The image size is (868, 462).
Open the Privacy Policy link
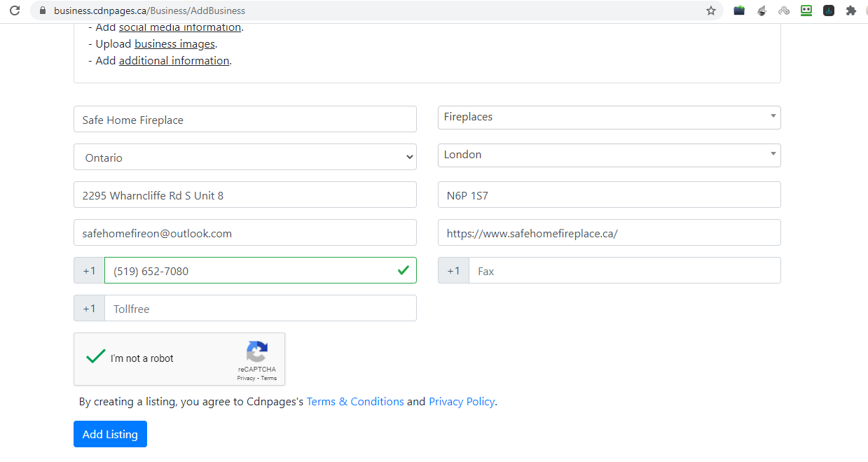[462, 402]
